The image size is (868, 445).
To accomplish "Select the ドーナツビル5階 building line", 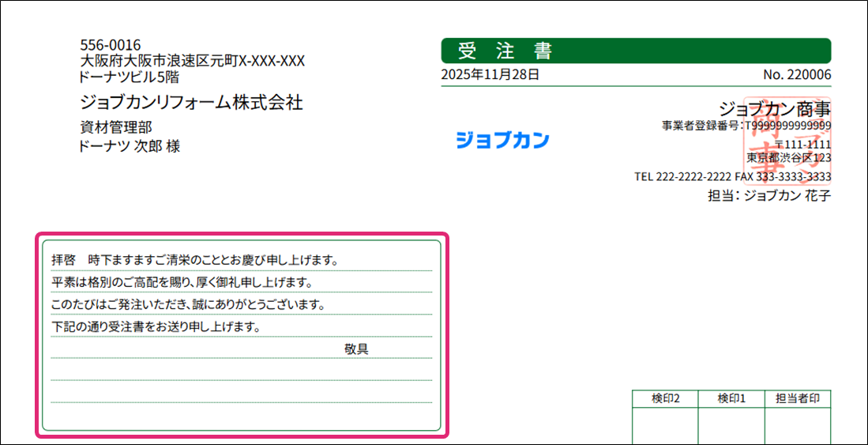I will [x=130, y=77].
